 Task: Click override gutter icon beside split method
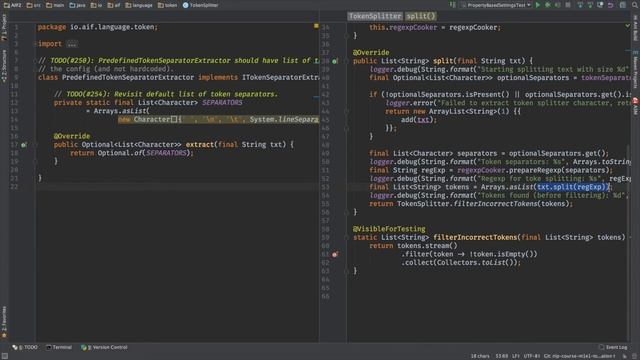334,61
